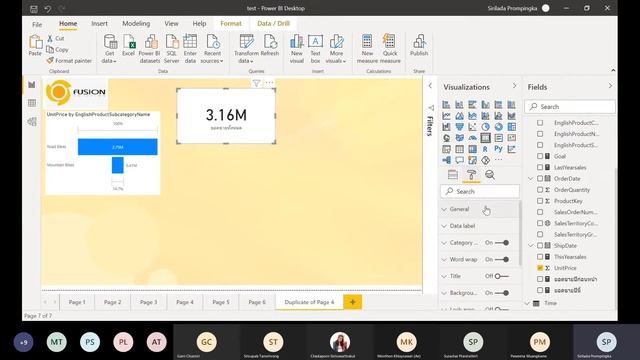The height and width of the screenshot is (360, 640).
Task: Click the Format pane Search box
Action: tap(480, 191)
